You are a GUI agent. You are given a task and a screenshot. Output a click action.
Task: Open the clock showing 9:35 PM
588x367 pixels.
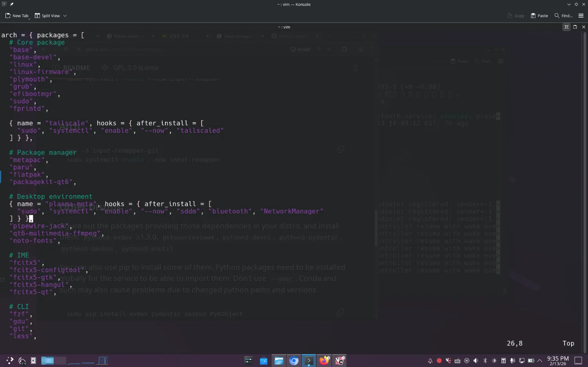pyautogui.click(x=557, y=361)
